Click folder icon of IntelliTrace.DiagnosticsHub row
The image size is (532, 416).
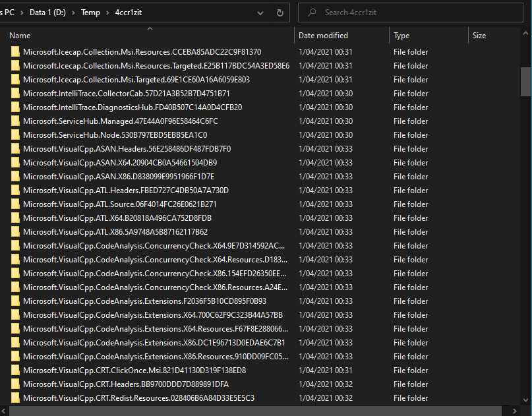[x=15, y=107]
